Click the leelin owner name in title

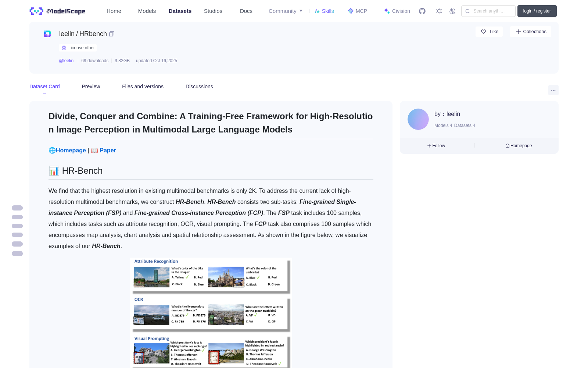[x=67, y=34]
